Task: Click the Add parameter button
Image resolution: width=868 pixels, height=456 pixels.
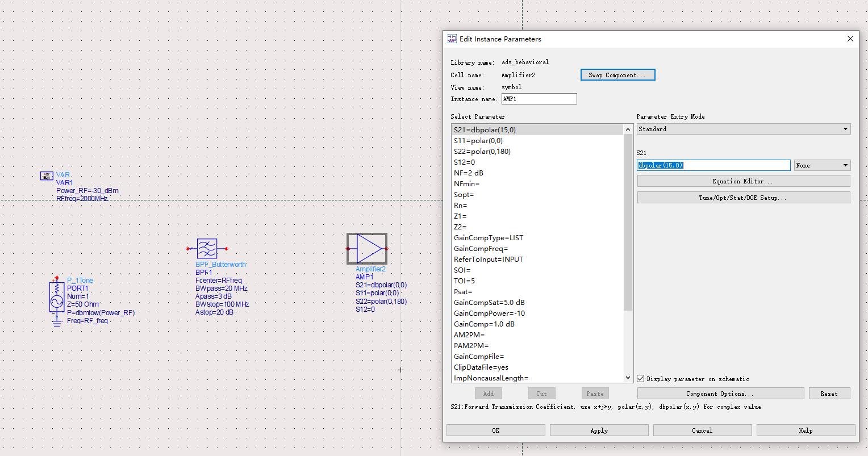Action: pyautogui.click(x=489, y=394)
